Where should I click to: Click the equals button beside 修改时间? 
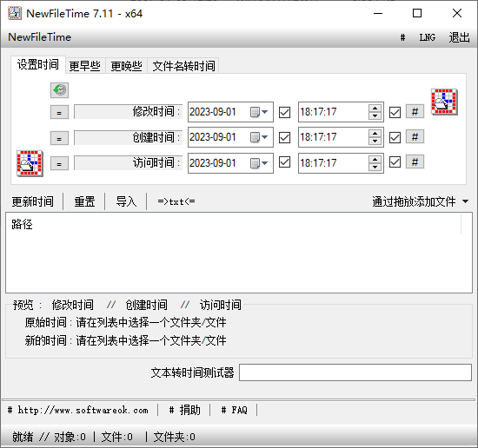(x=59, y=112)
